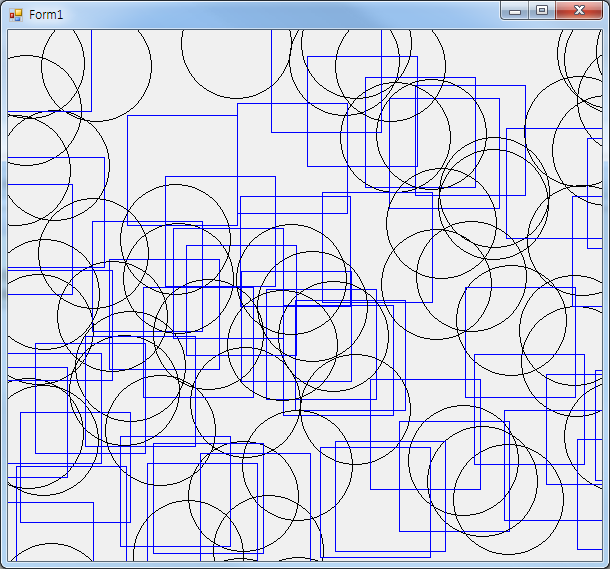
Task: Minimize the Form1 window
Action: 514,11
